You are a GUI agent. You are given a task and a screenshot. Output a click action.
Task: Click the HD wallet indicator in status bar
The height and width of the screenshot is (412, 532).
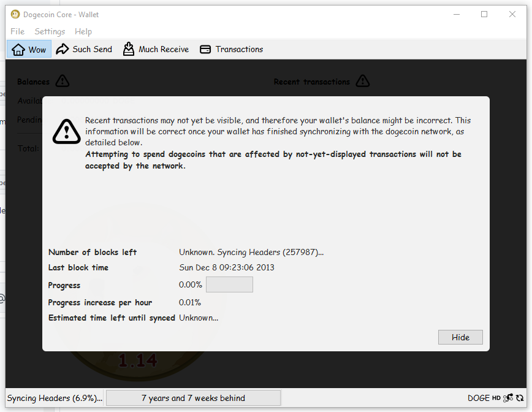click(x=496, y=398)
